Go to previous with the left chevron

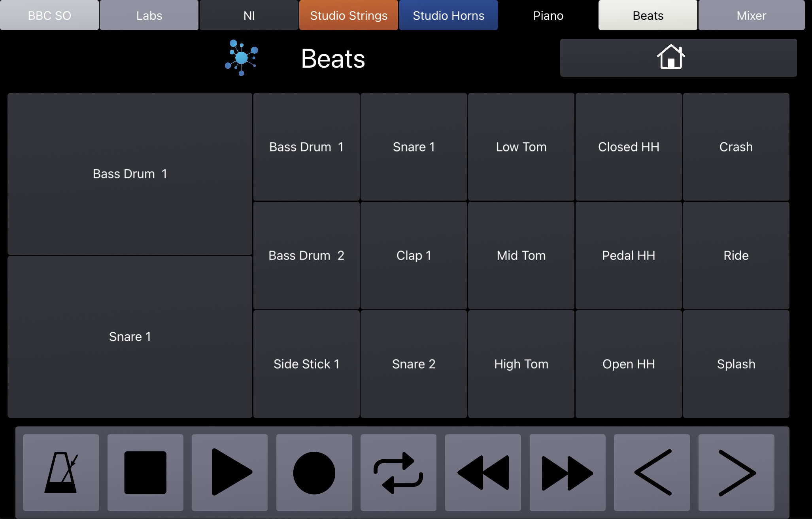(x=652, y=473)
